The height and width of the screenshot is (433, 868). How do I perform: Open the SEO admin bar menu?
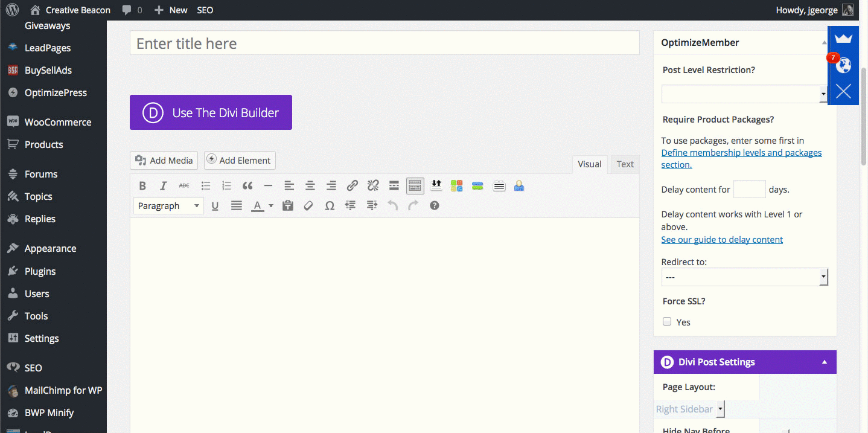pyautogui.click(x=205, y=10)
